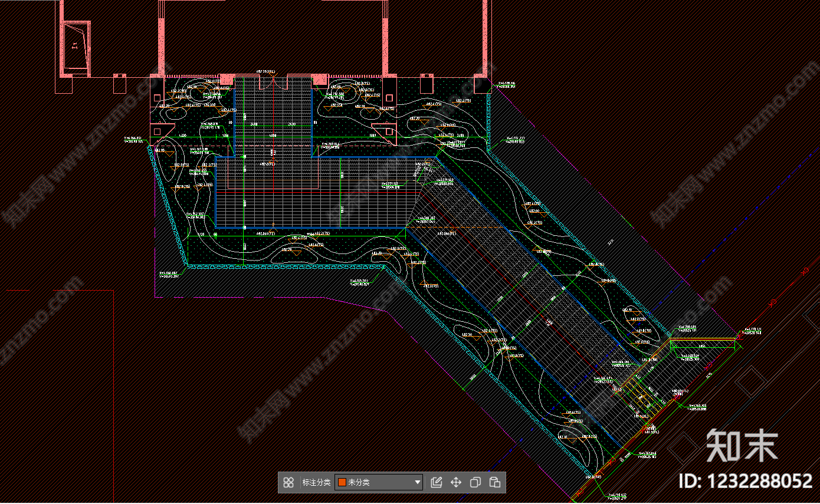The height and width of the screenshot is (504, 820).
Task: Open the 未分类 annotation category dropdown
Action: [379, 482]
